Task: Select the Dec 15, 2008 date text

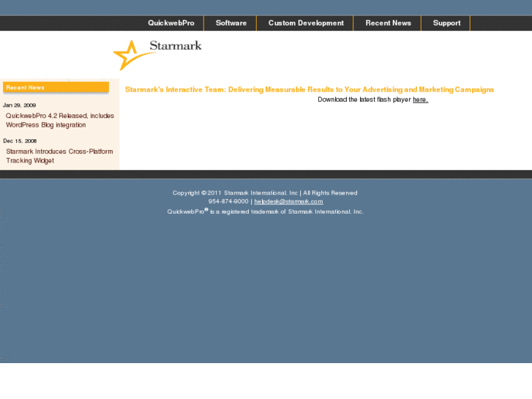Action: click(20, 141)
